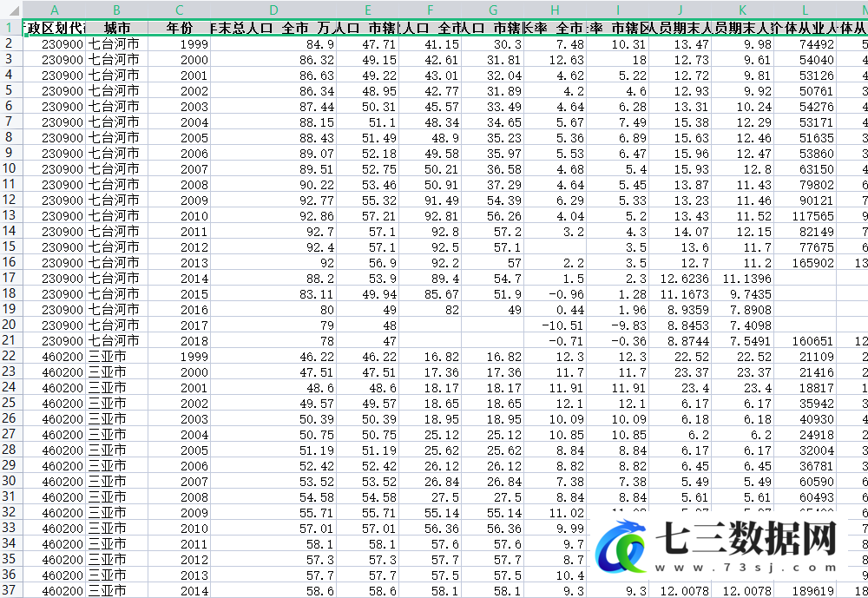This screenshot has width=868, height=598.
Task: Click cell with value 12.6236
Action: click(x=681, y=279)
